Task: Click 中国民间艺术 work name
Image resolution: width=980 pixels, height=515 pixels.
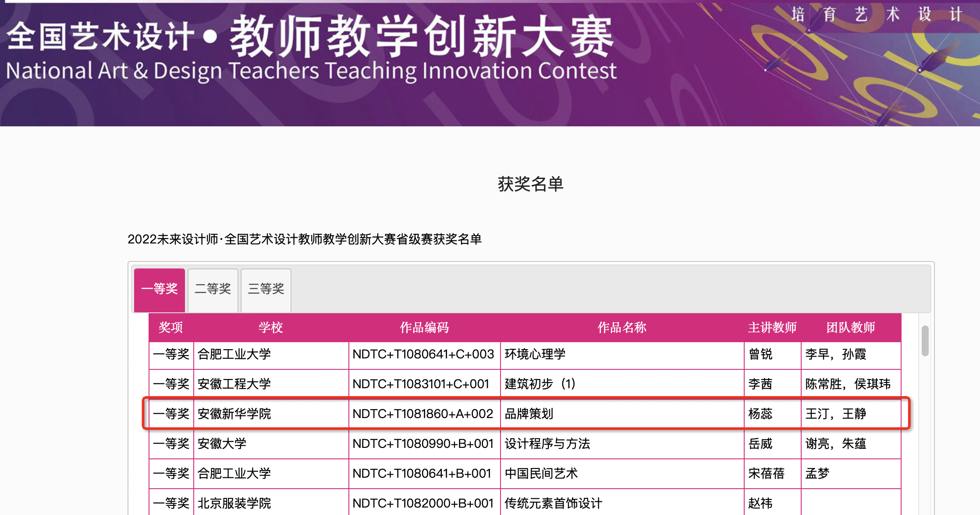Action: [x=541, y=474]
